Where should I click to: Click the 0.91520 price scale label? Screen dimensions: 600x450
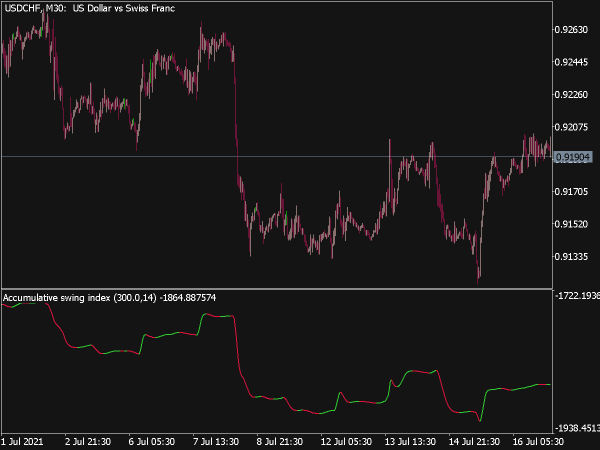pyautogui.click(x=571, y=224)
